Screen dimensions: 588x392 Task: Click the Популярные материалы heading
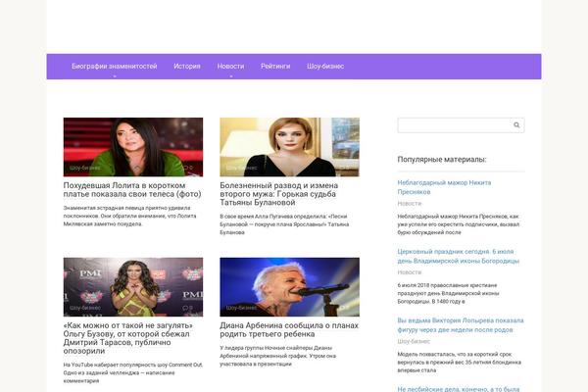tap(442, 160)
